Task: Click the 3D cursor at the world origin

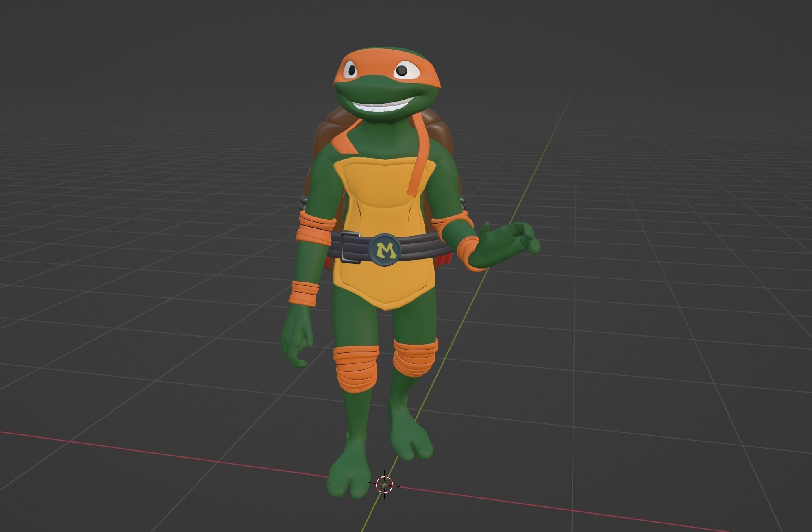Action: click(x=384, y=484)
